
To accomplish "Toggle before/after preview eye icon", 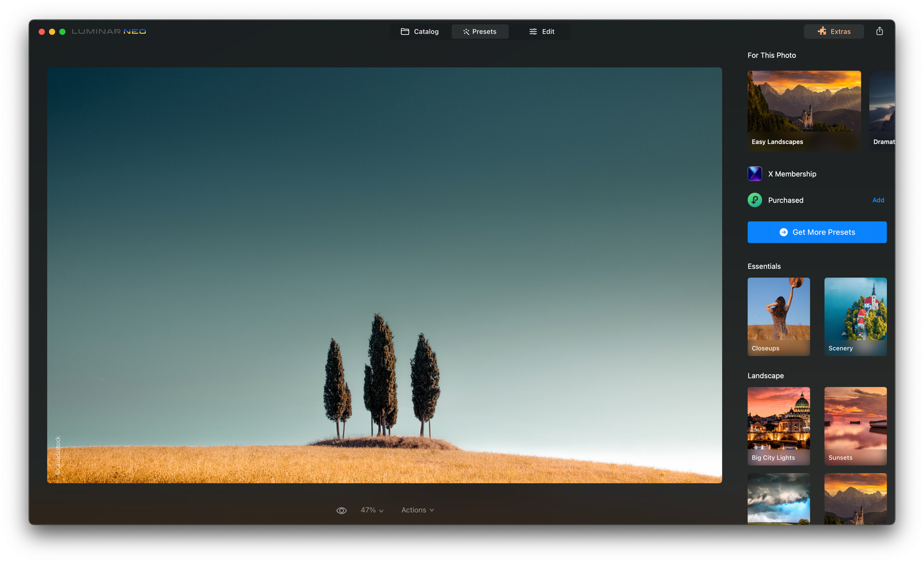I will (342, 510).
